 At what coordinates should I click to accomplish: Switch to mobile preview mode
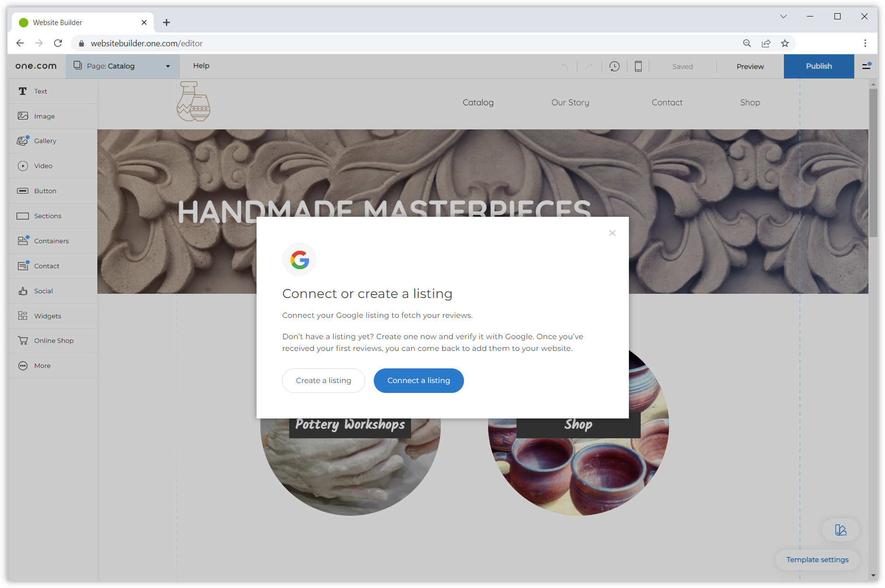pyautogui.click(x=638, y=66)
